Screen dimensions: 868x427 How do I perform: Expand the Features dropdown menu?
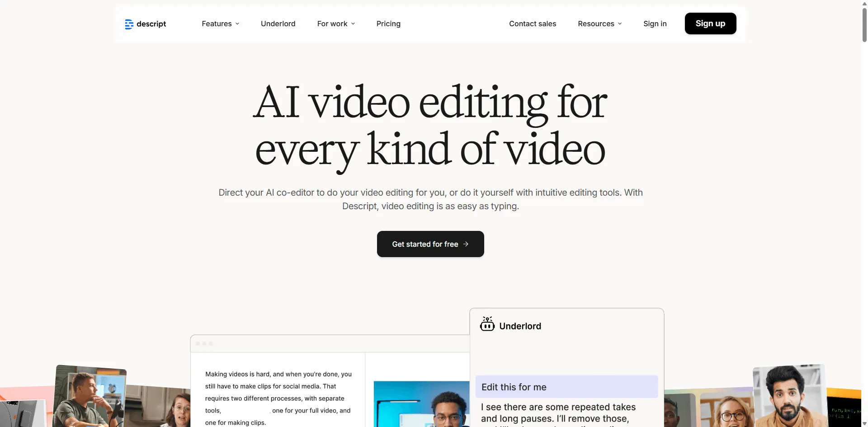tap(220, 24)
